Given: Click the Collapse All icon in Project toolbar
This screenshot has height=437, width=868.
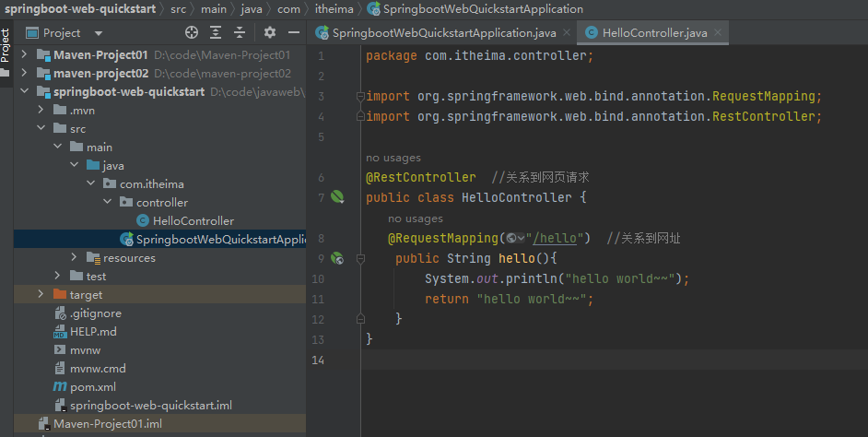Looking at the screenshot, I should (x=240, y=32).
